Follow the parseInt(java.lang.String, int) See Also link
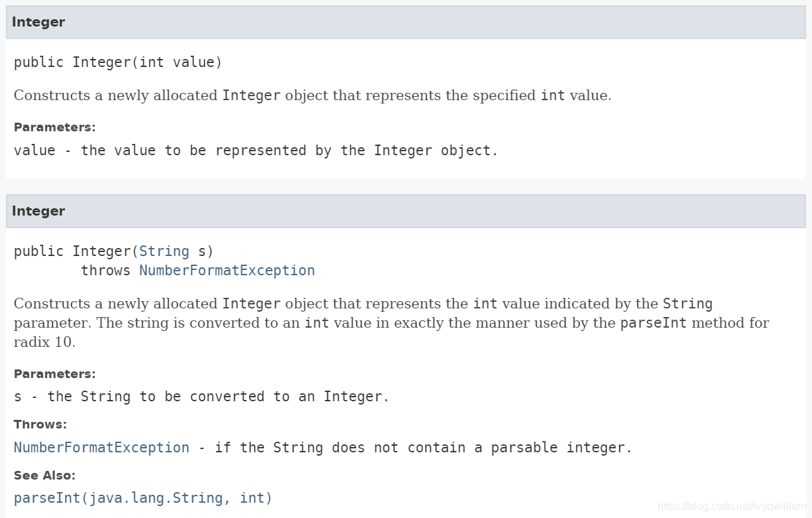This screenshot has height=518, width=812. [143, 498]
